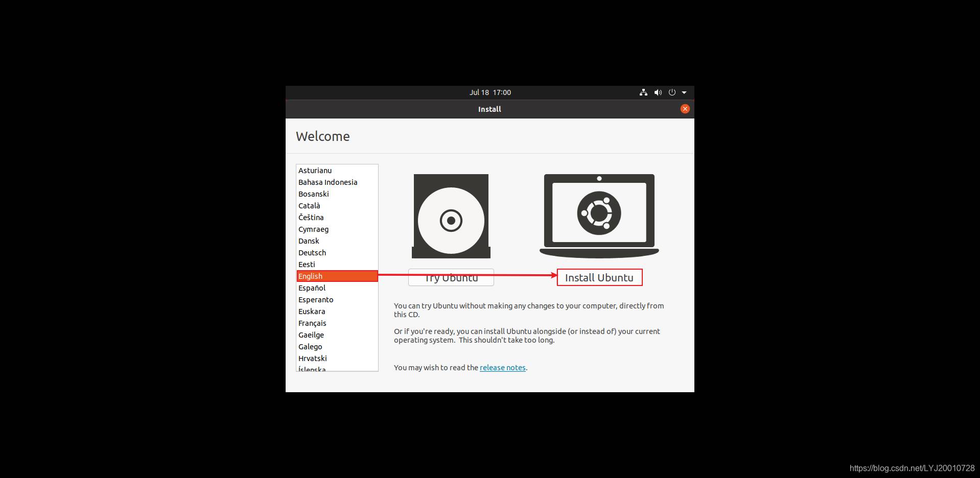Click the CD disc drive icon
Screen dimensions: 980x478
pyautogui.click(x=451, y=216)
